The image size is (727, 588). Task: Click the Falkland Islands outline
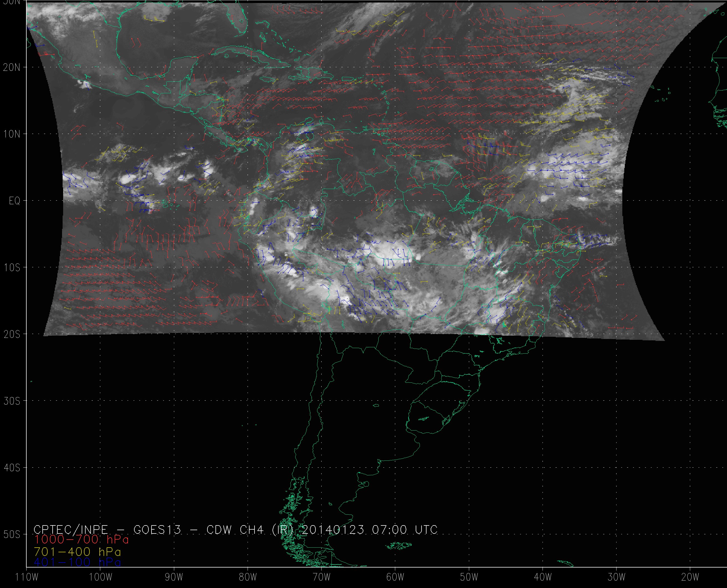pyautogui.click(x=399, y=545)
